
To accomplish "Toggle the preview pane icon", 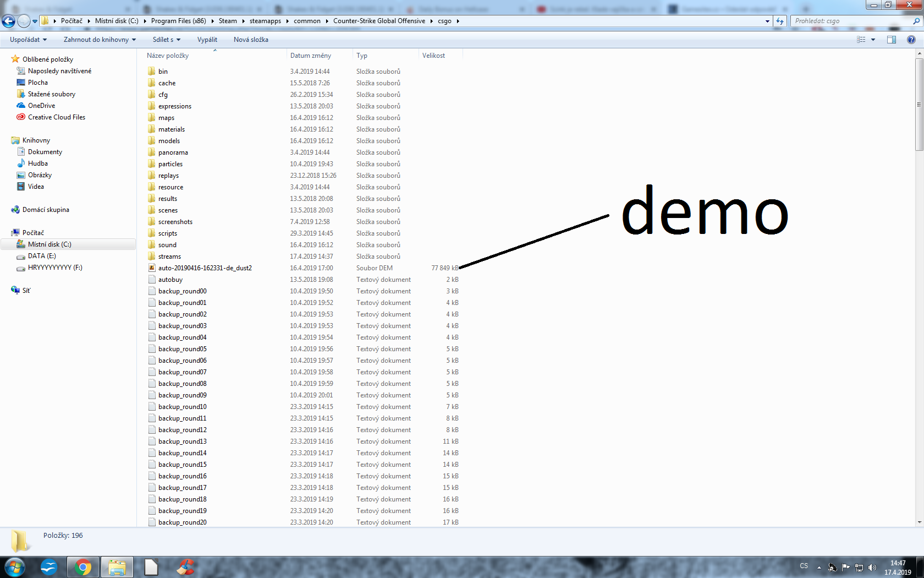I will pyautogui.click(x=891, y=40).
